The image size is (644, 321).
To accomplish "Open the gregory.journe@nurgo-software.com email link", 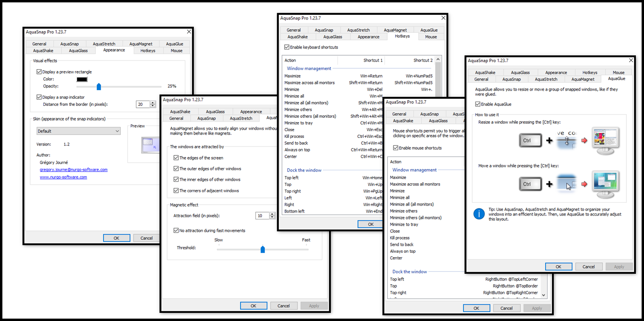I will pyautogui.click(x=74, y=169).
